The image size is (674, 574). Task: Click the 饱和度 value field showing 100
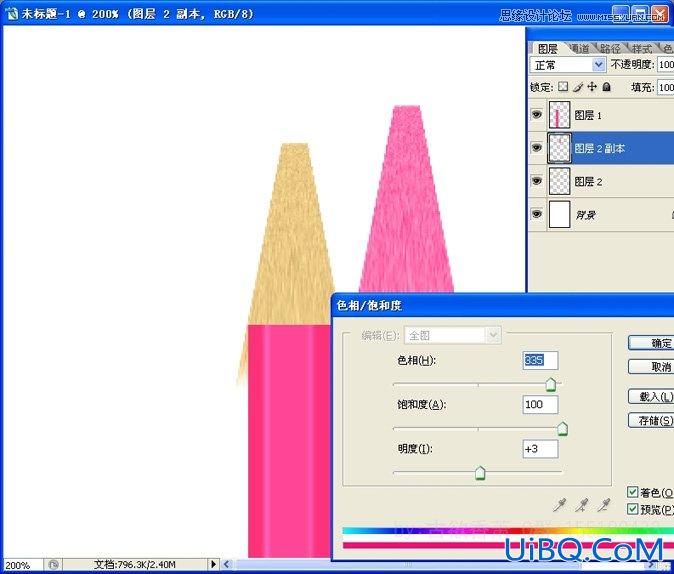tap(540, 405)
